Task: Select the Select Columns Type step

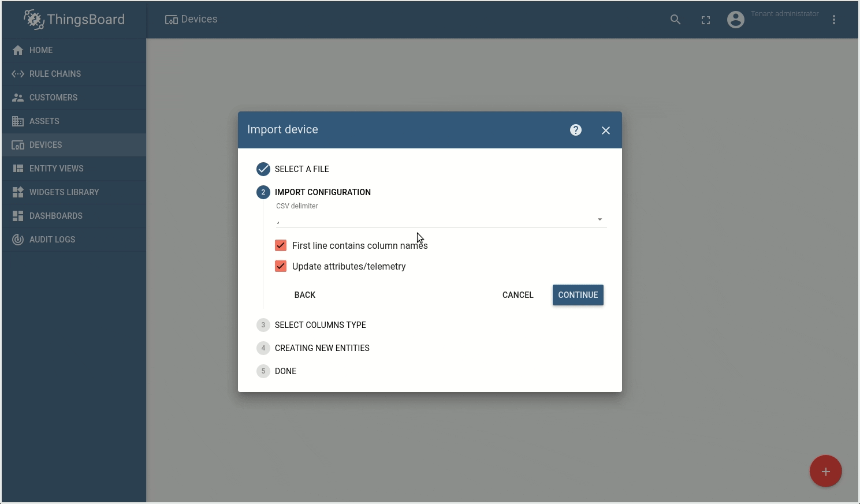Action: (x=320, y=325)
